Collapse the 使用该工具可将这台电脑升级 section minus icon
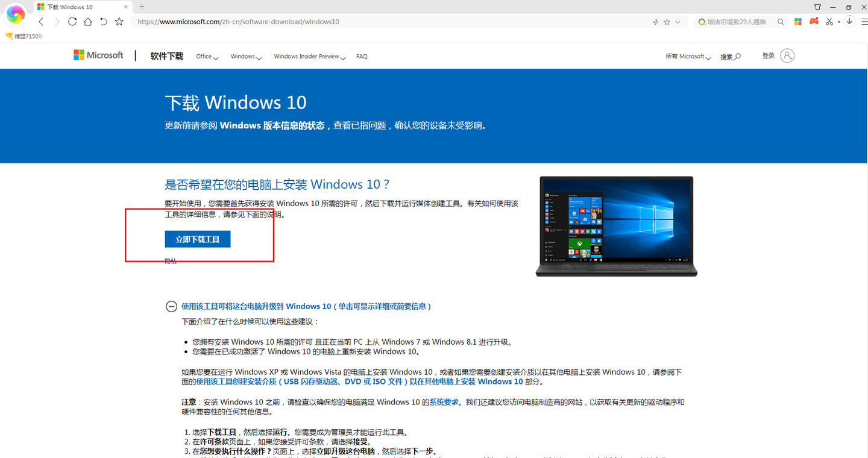Viewport: 868px width, 458px height. pyautogui.click(x=171, y=307)
